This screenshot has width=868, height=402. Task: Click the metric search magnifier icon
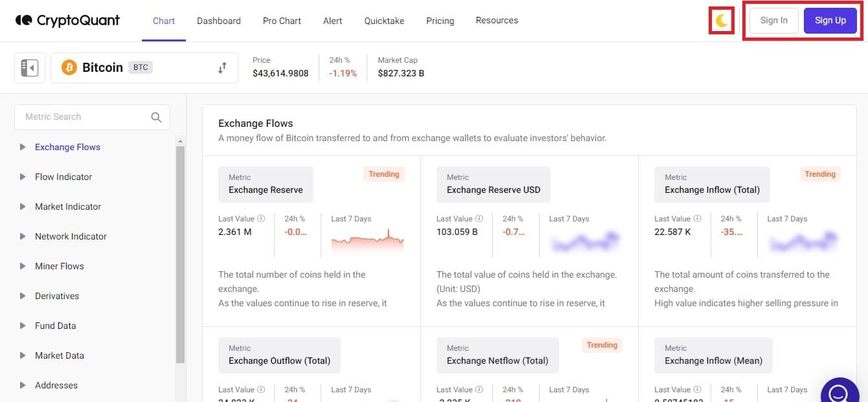pyautogui.click(x=156, y=117)
